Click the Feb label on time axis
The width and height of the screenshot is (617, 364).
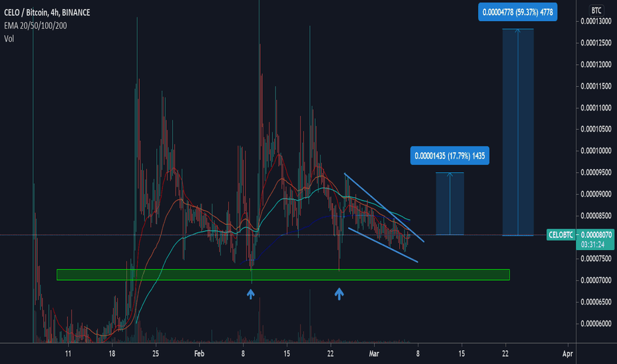199,354
